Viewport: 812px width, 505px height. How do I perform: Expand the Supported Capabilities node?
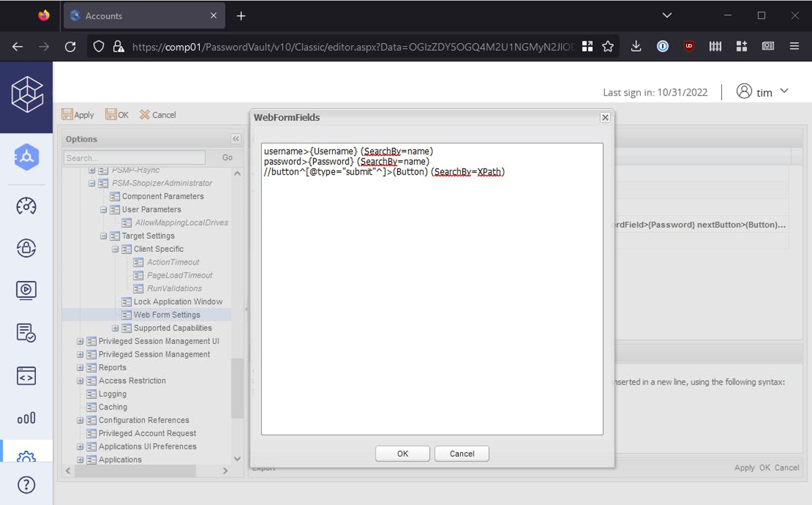click(x=115, y=328)
